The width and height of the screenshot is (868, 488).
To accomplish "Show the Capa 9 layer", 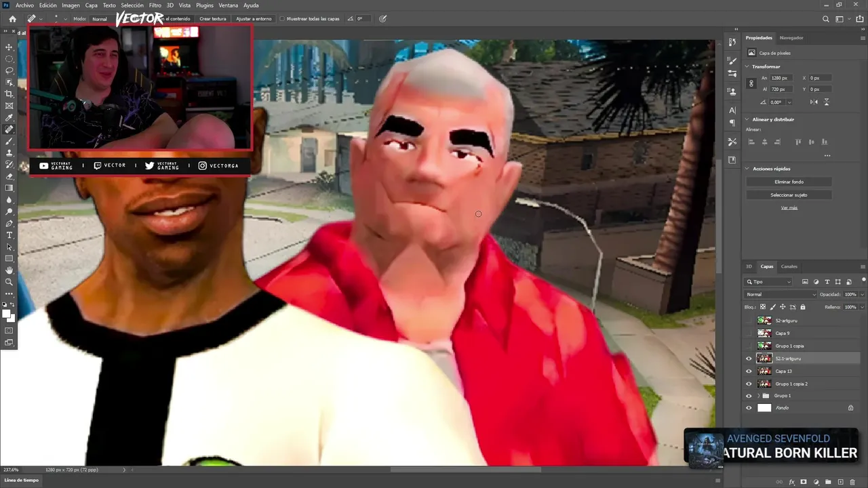I will [749, 333].
